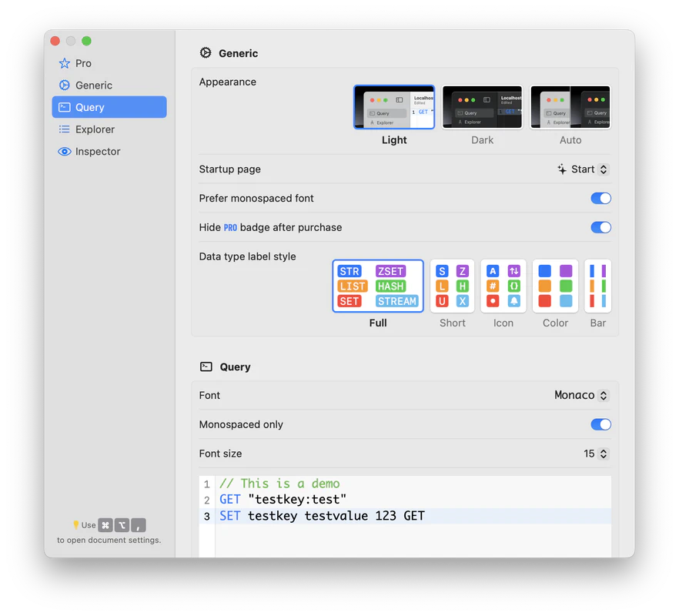
Task: Select the Auto appearance theme
Action: (570, 108)
